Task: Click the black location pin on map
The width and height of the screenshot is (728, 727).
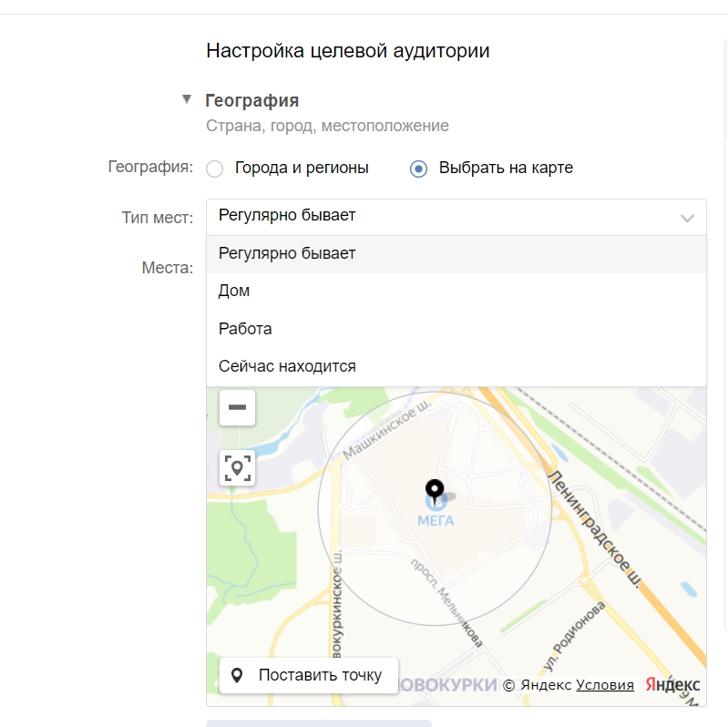Action: [435, 491]
